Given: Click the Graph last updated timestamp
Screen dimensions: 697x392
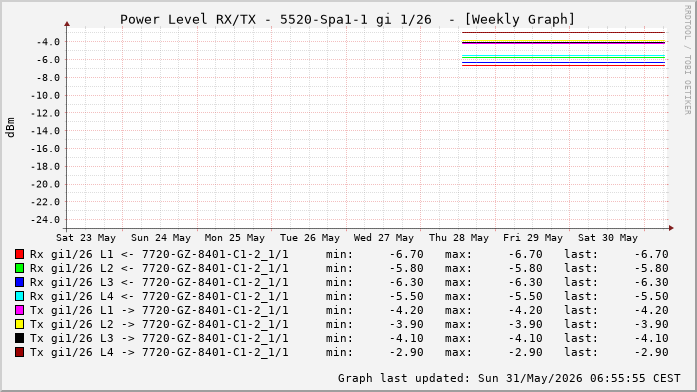Looking at the screenshot, I should tap(509, 379).
